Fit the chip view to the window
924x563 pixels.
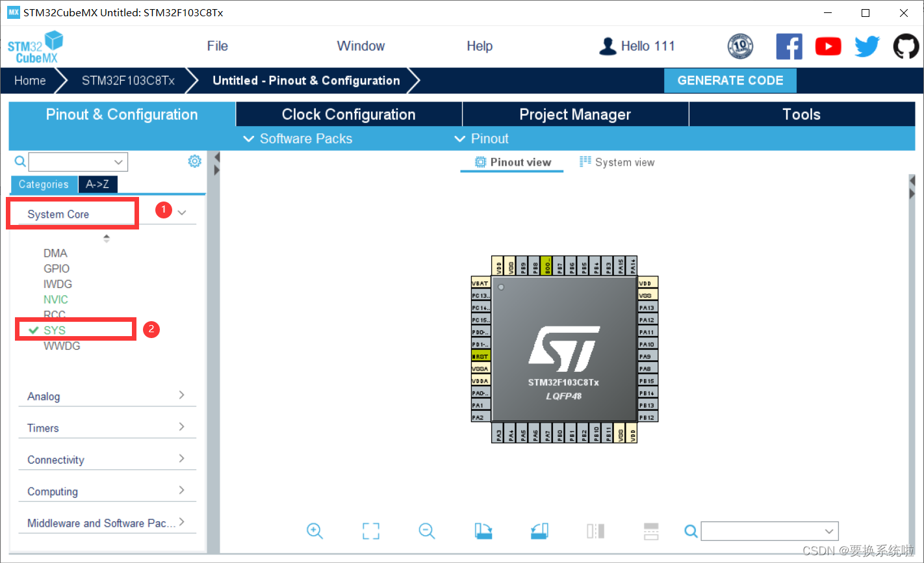click(x=371, y=531)
